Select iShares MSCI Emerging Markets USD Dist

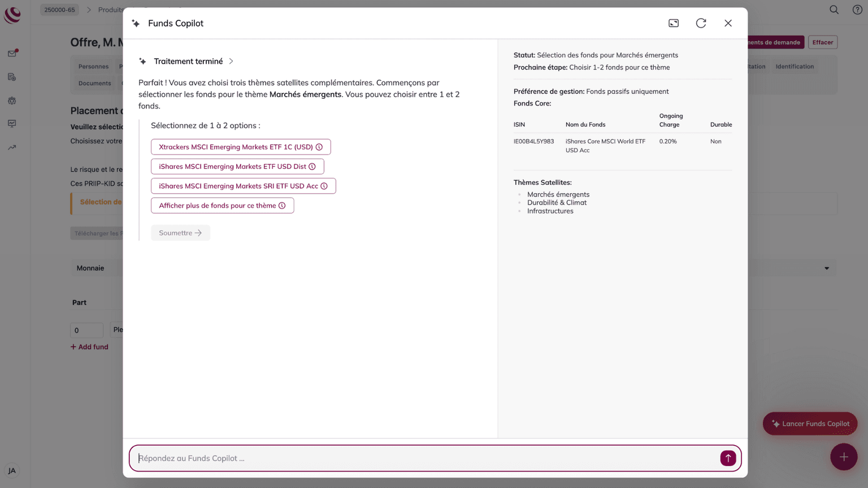coord(232,167)
